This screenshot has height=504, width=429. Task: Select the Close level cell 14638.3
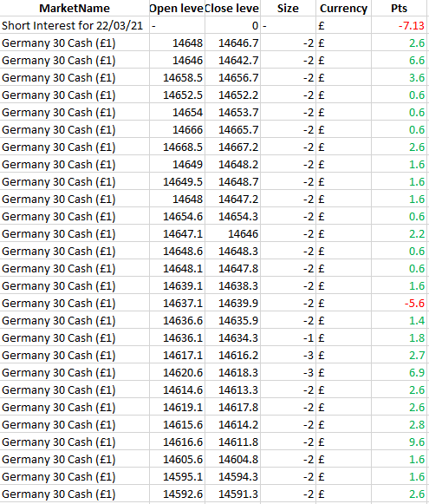[x=232, y=285]
